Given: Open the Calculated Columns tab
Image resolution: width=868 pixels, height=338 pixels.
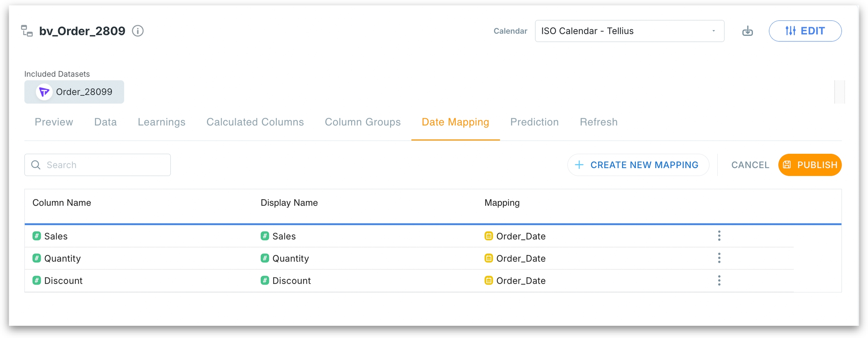Looking at the screenshot, I should (255, 122).
